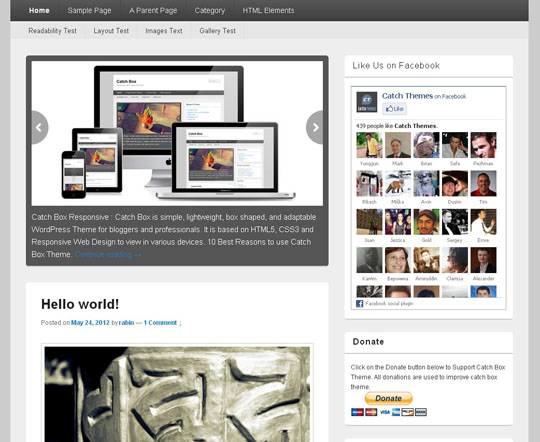Open Brian's Facebook profile picture

pos(426,145)
